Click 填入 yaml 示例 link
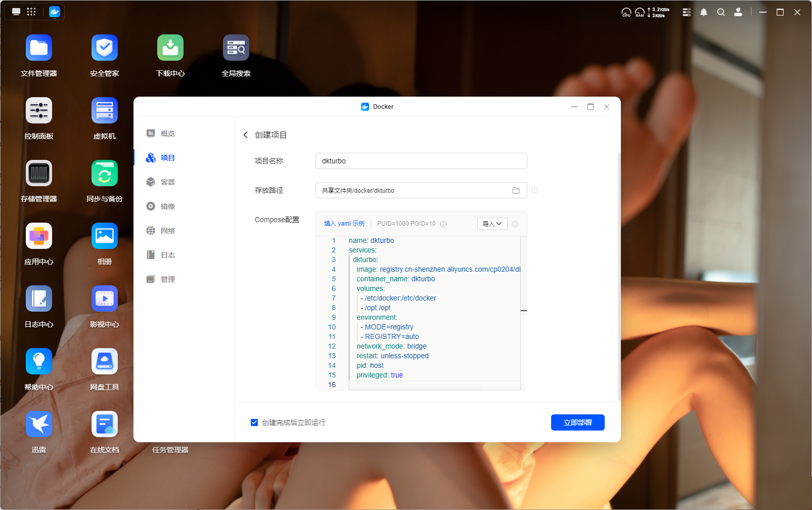The image size is (812, 510). point(344,224)
